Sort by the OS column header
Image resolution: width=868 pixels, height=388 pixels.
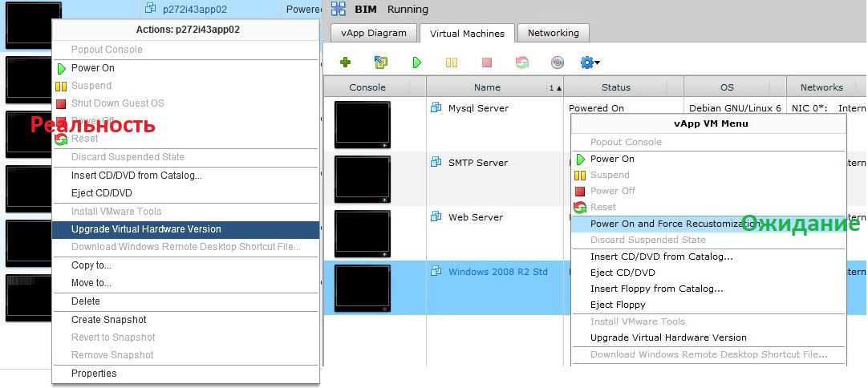point(727,87)
